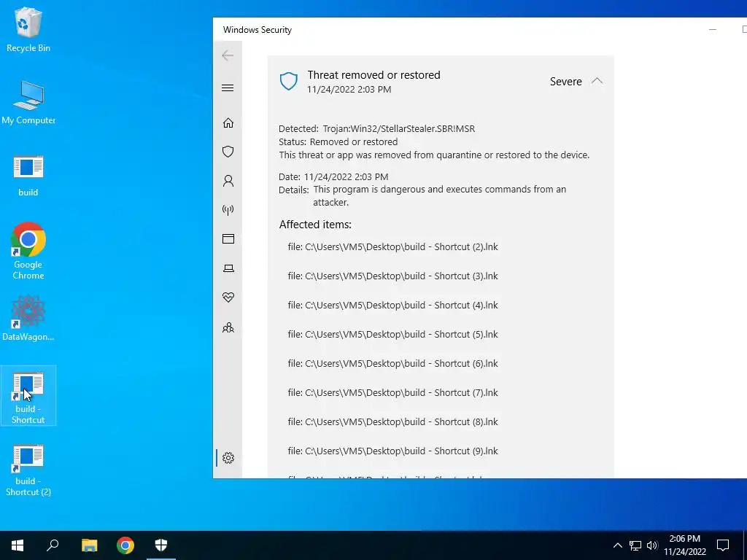747x560 pixels.
Task: Open the volume tray icon
Action: point(652,545)
